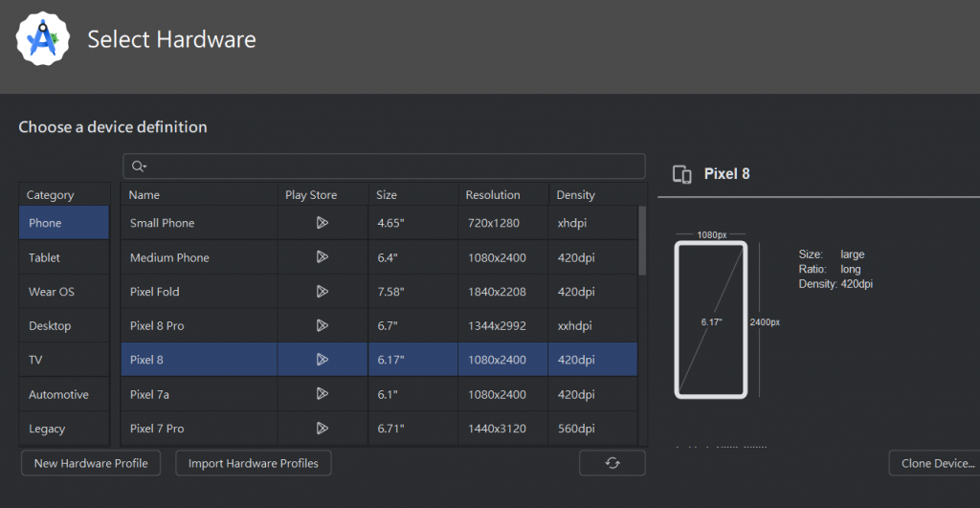The width and height of the screenshot is (980, 508).
Task: Sort devices by the Resolution column header
Action: (x=493, y=195)
